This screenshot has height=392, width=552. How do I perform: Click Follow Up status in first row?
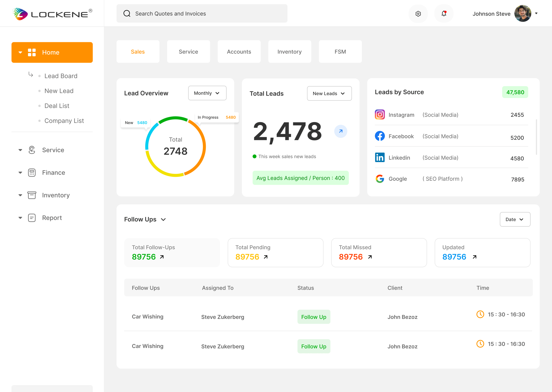[x=314, y=317]
